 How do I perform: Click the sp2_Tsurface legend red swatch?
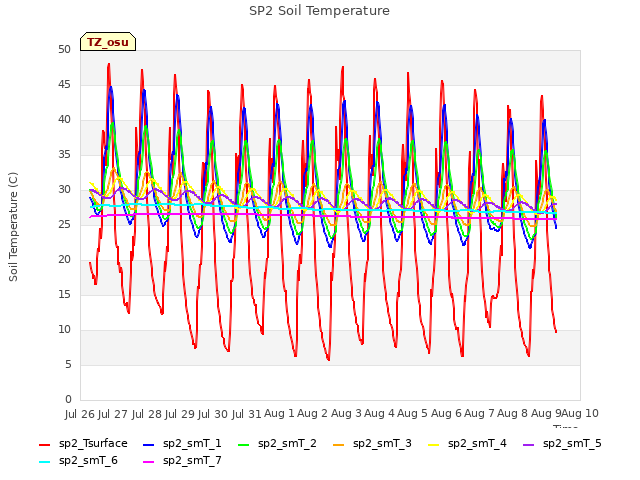click(44, 444)
